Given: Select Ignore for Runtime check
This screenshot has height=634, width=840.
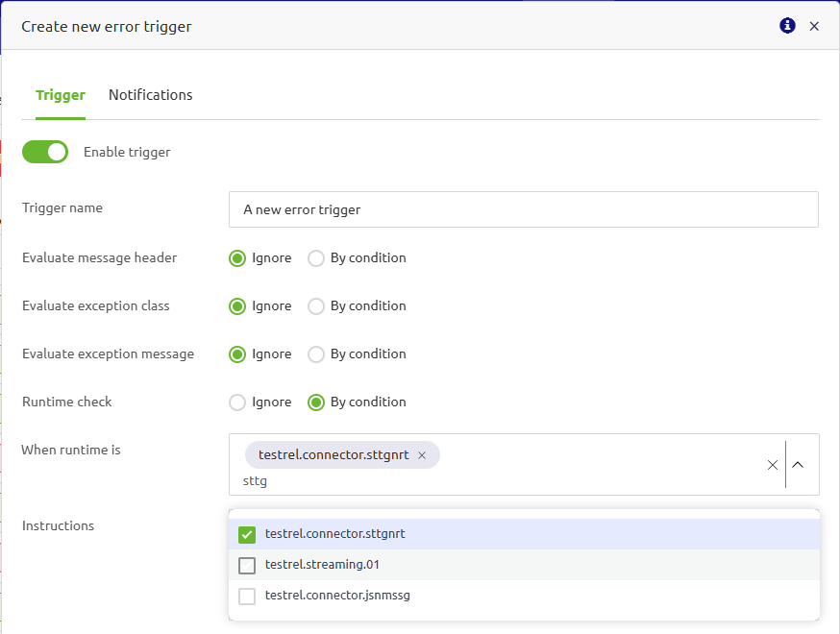Looking at the screenshot, I should [x=237, y=402].
